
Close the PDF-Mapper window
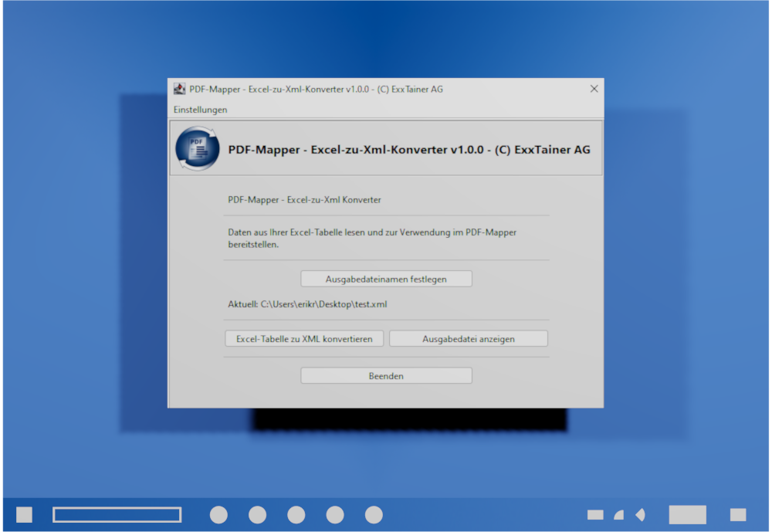(x=594, y=89)
